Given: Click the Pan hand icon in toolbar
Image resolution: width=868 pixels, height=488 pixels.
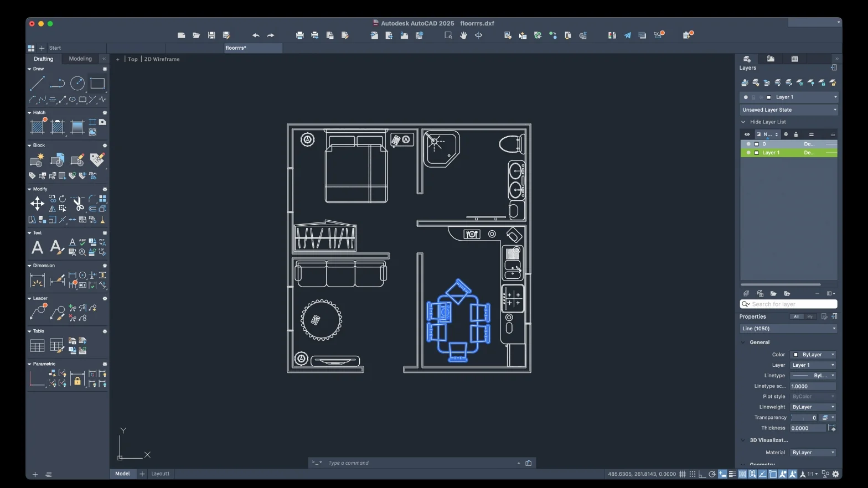Looking at the screenshot, I should pyautogui.click(x=463, y=35).
